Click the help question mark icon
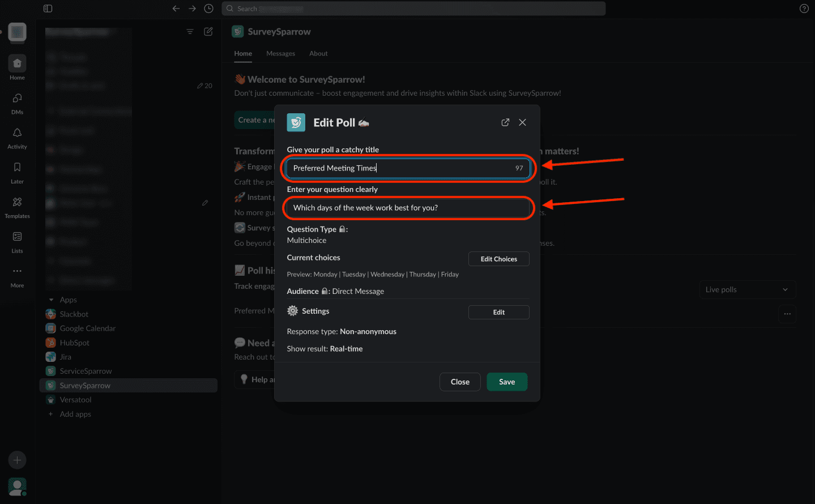This screenshot has height=504, width=815. click(x=804, y=8)
